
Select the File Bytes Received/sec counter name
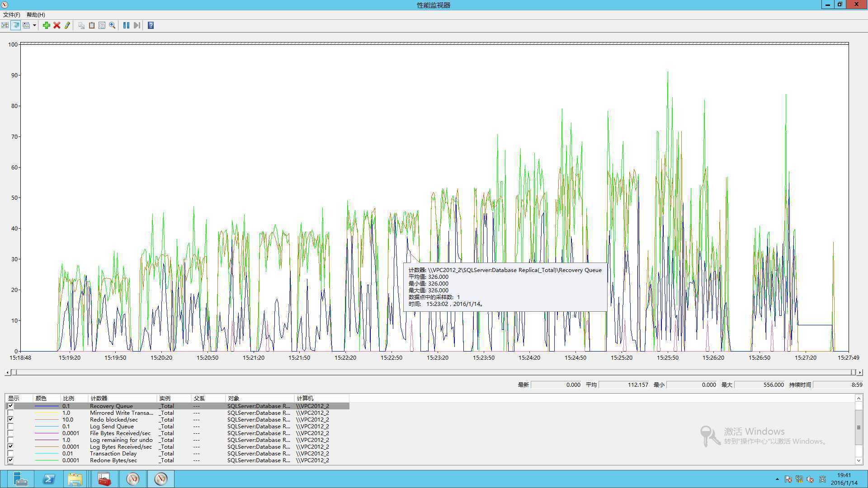pos(120,433)
